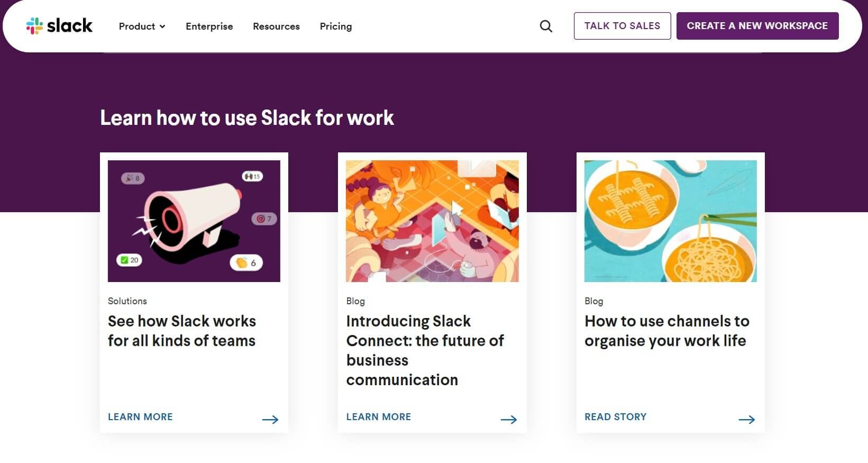Click the Slack logo in the header
This screenshot has width=868, height=463.
59,26
